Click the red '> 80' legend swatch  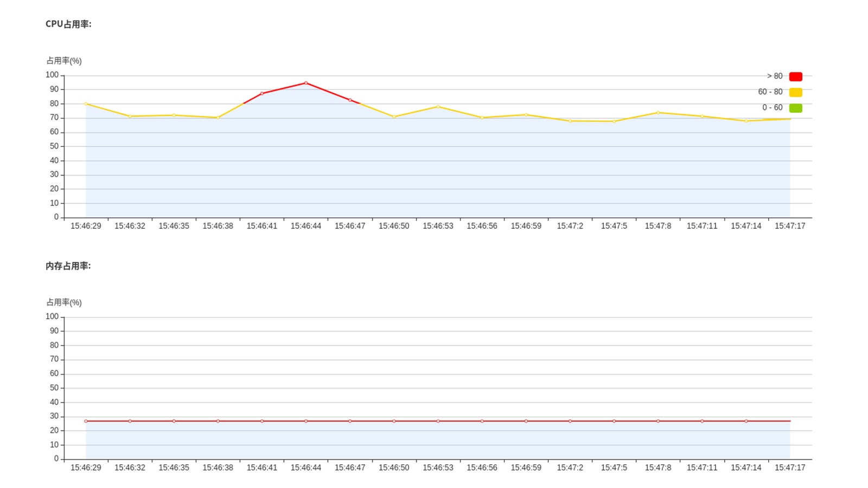[795, 76]
